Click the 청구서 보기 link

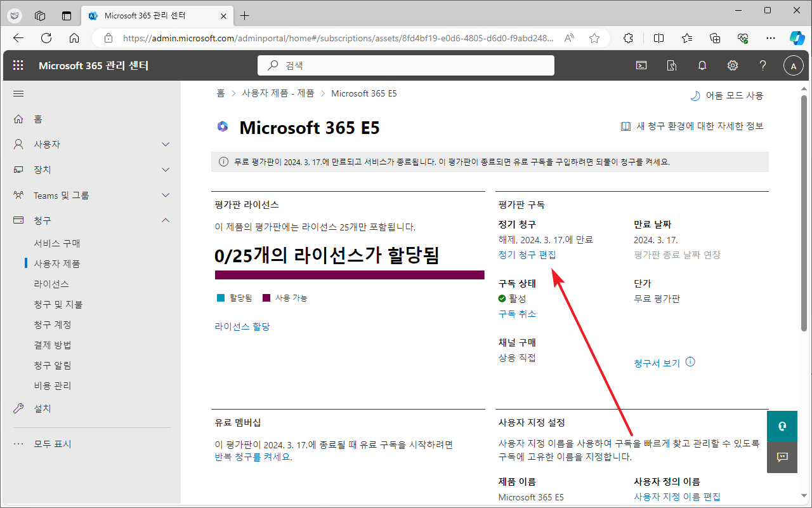pyautogui.click(x=657, y=363)
